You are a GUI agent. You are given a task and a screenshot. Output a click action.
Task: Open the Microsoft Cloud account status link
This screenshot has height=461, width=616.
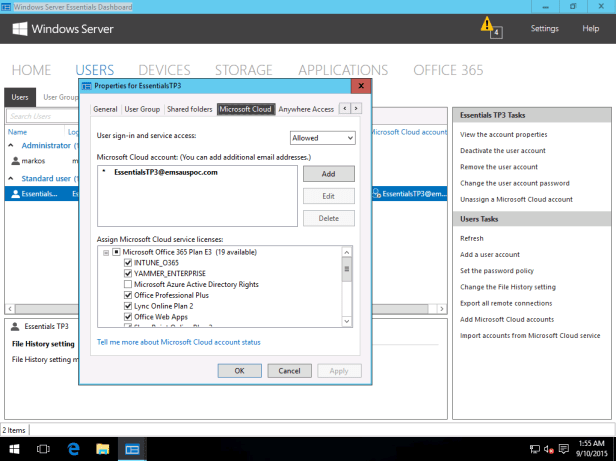[x=178, y=342]
